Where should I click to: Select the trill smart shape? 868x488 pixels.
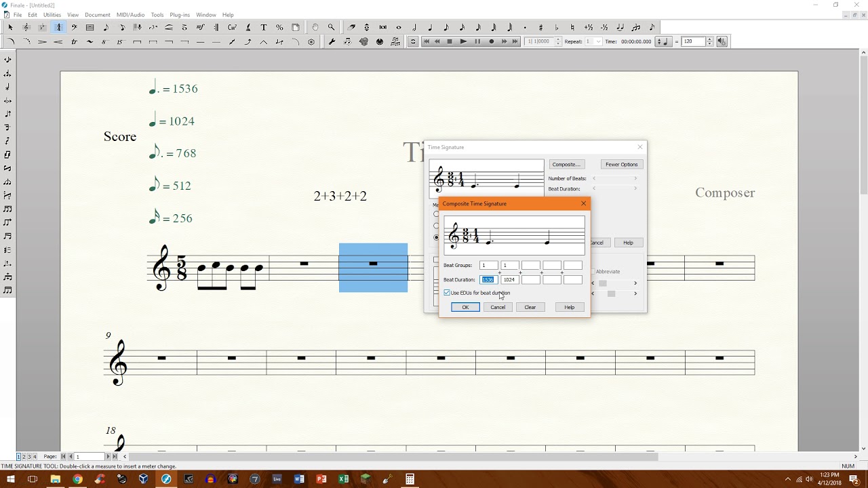[x=74, y=41]
